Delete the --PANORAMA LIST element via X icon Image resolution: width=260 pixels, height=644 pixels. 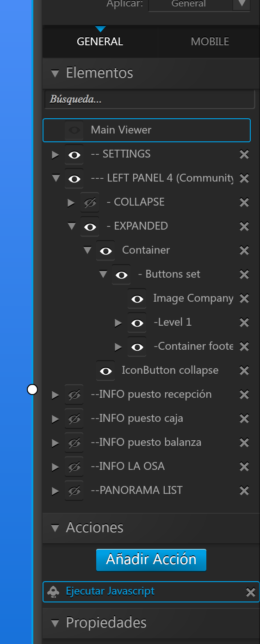244,491
